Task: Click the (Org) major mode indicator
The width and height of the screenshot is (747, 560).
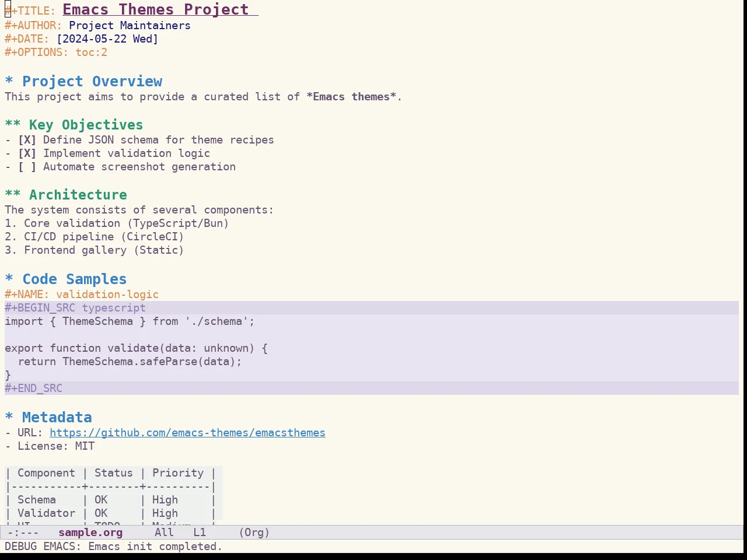Action: [254, 533]
